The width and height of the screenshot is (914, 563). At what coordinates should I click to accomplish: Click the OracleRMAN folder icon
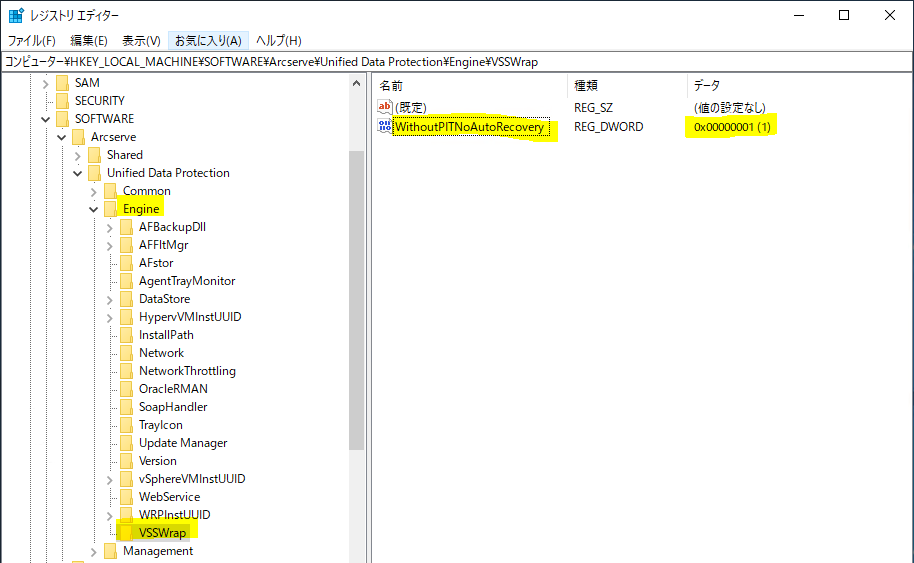126,389
